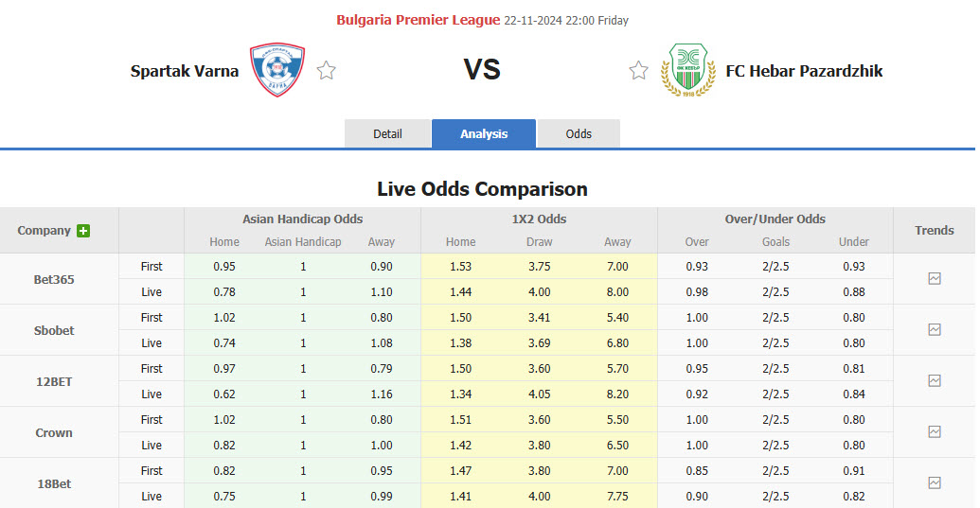Image resolution: width=980 pixels, height=508 pixels.
Task: Open the Sbobet trends chart icon
Action: [934, 330]
